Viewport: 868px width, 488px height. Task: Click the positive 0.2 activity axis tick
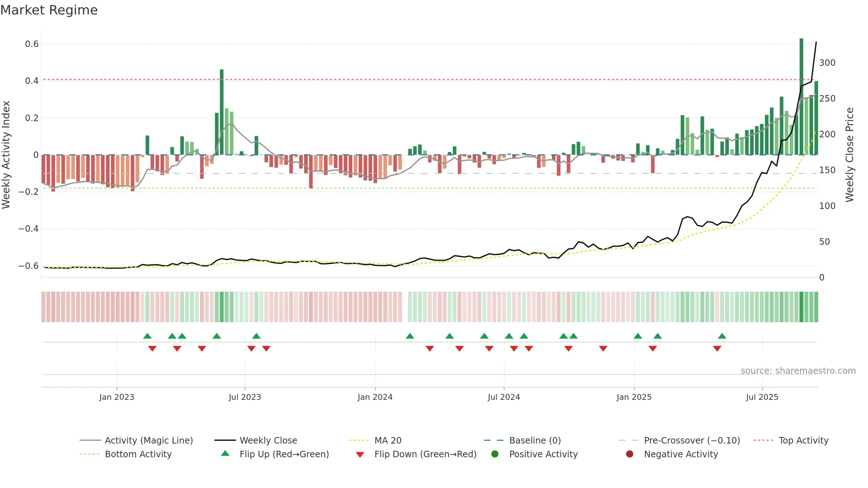(x=32, y=118)
